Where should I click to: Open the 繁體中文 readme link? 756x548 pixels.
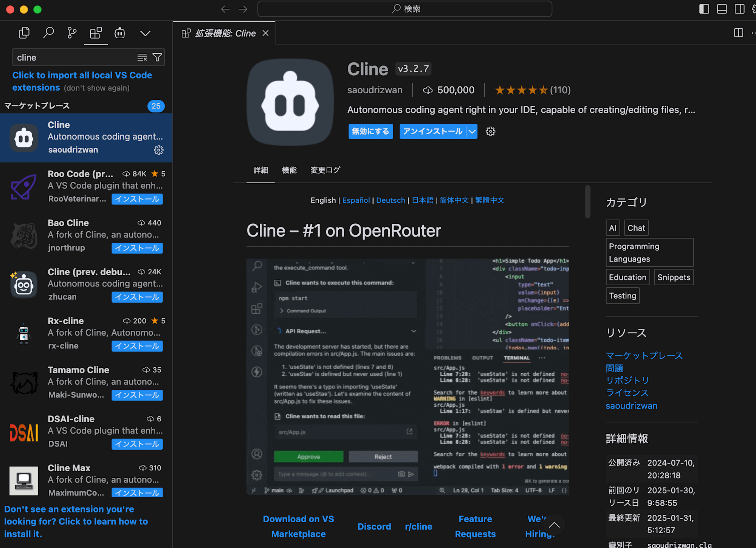click(x=490, y=200)
